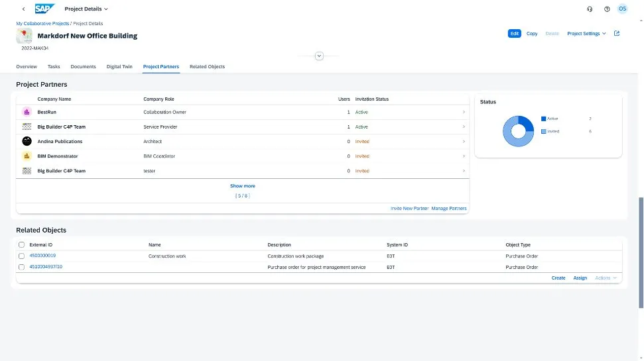Click the Company Name column header
Image resolution: width=644 pixels, height=361 pixels.
54,99
